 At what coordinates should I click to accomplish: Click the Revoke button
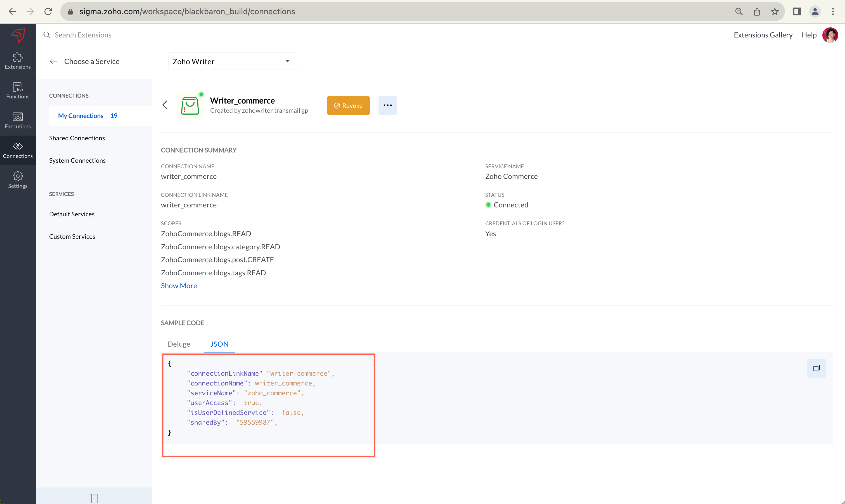pyautogui.click(x=348, y=105)
